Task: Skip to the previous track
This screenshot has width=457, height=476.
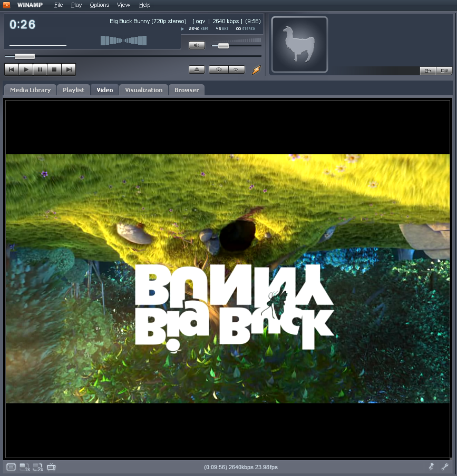Action: click(x=12, y=70)
